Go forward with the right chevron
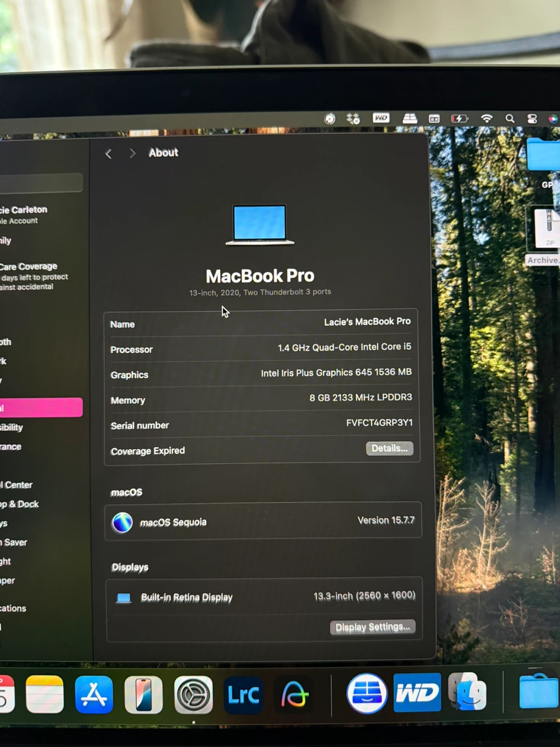This screenshot has width=560, height=747. tap(132, 153)
